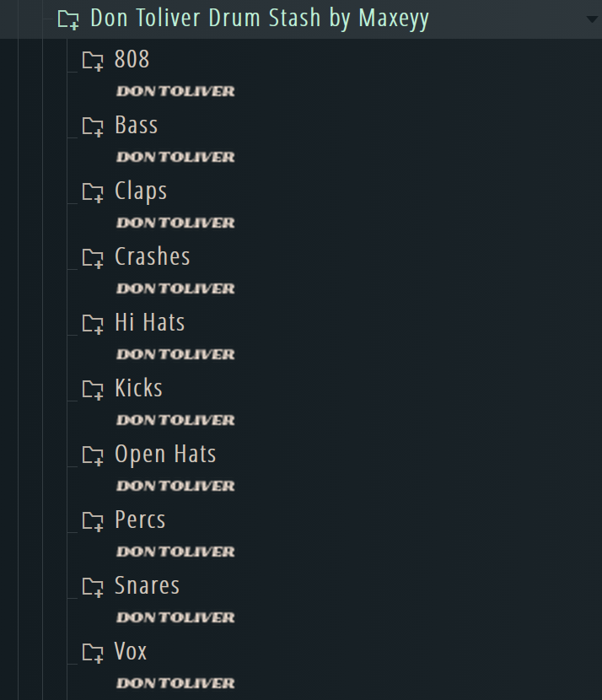This screenshot has height=700, width=602.
Task: Expand the Kicks folder label
Action: coord(138,388)
